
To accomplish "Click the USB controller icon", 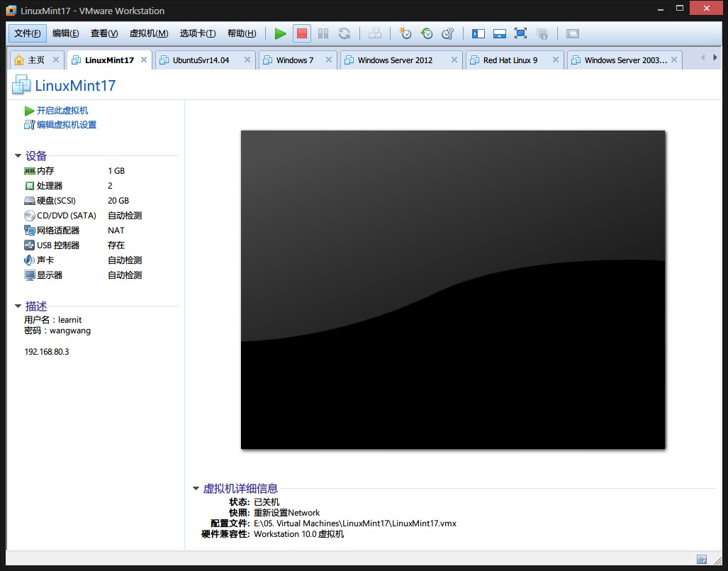I will 29,245.
